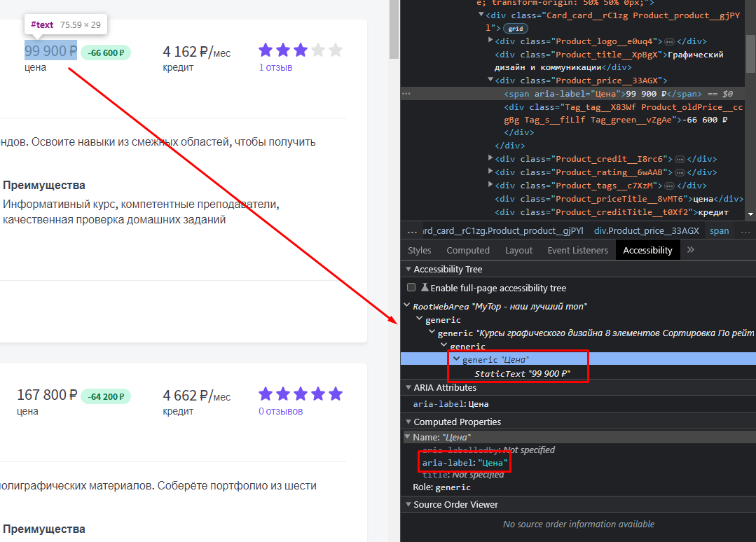Collapse the Computed Properties section
The width and height of the screenshot is (756, 542).
(x=408, y=422)
